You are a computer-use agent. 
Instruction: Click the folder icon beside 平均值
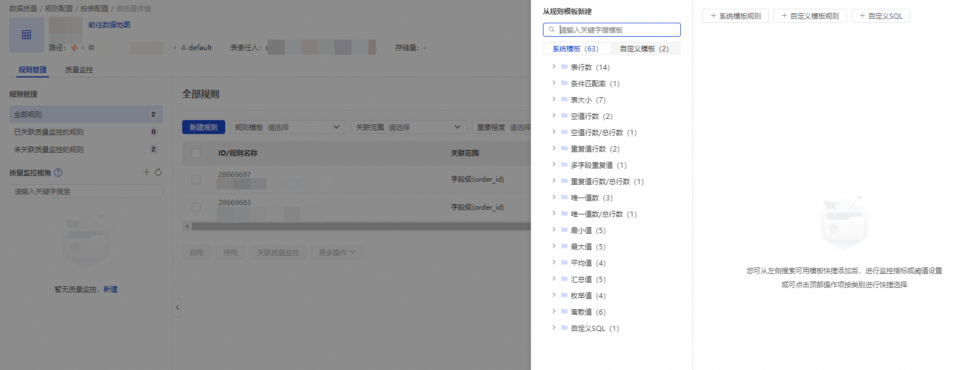(564, 263)
